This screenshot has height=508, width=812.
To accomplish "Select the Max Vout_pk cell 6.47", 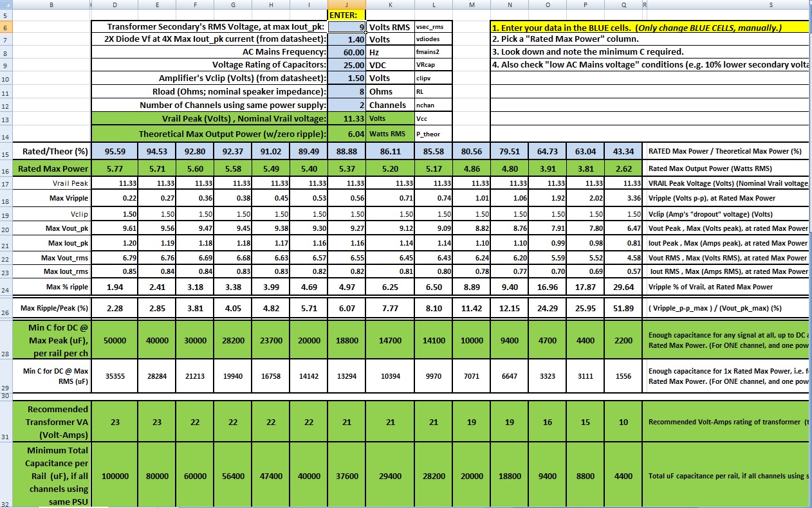I will click(x=623, y=228).
